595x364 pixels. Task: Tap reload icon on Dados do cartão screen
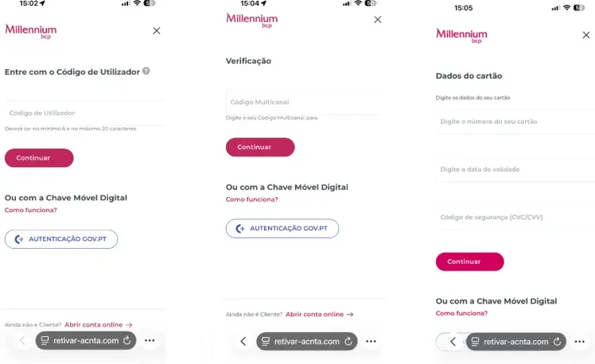pyautogui.click(x=557, y=342)
